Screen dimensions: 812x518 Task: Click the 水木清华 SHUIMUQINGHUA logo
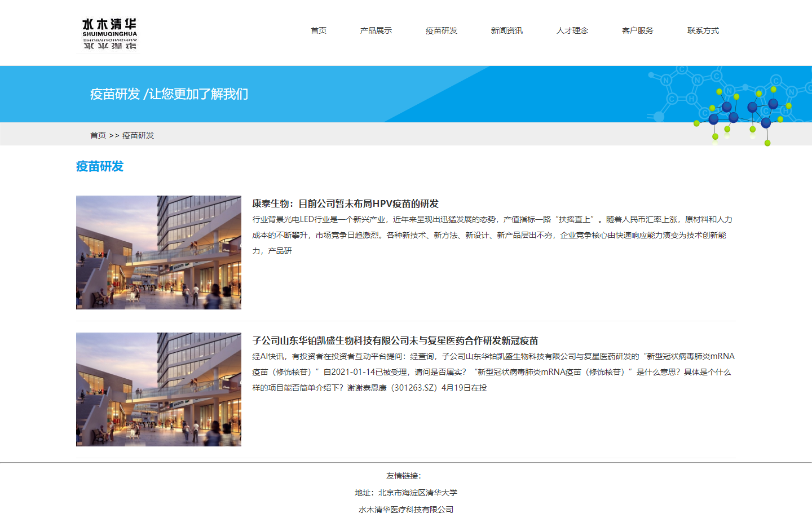pos(109,33)
